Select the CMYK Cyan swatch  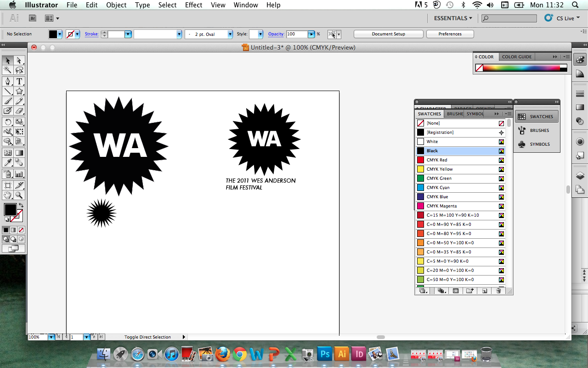coord(461,188)
